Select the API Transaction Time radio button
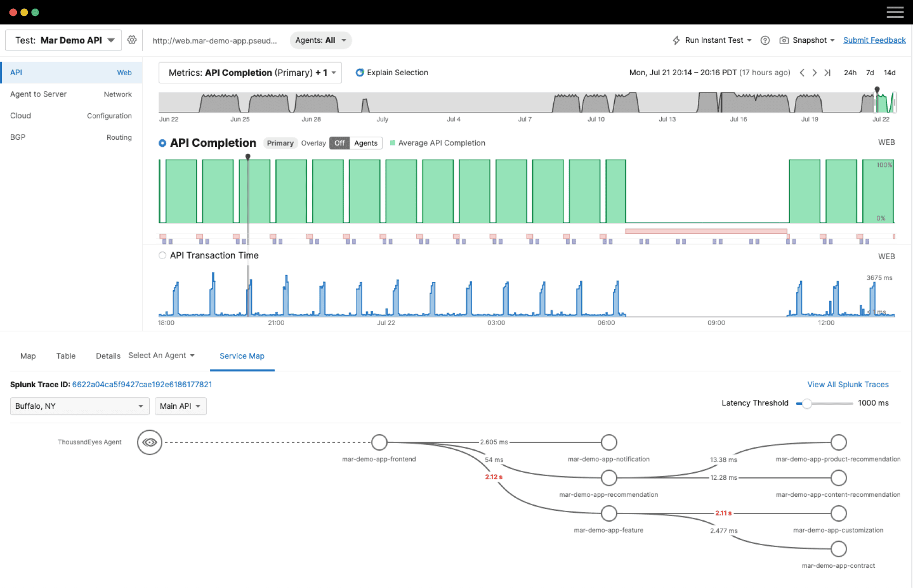The height and width of the screenshot is (588, 913). (x=162, y=255)
